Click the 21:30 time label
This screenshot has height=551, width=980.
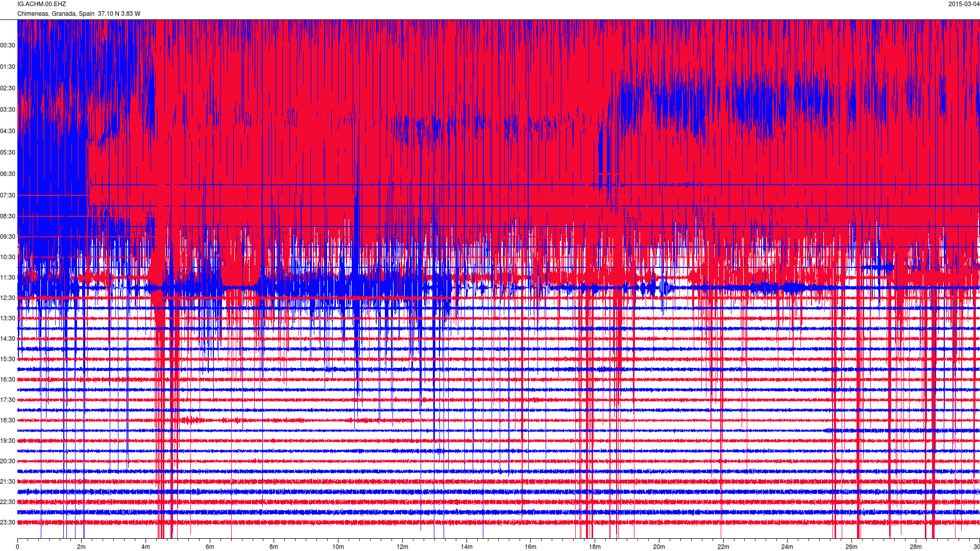pyautogui.click(x=8, y=482)
